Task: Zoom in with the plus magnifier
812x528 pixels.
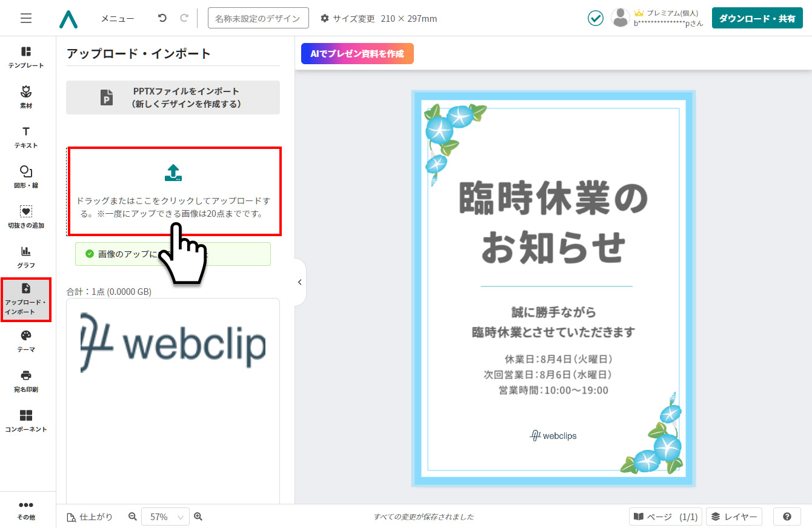Action: pos(198,516)
